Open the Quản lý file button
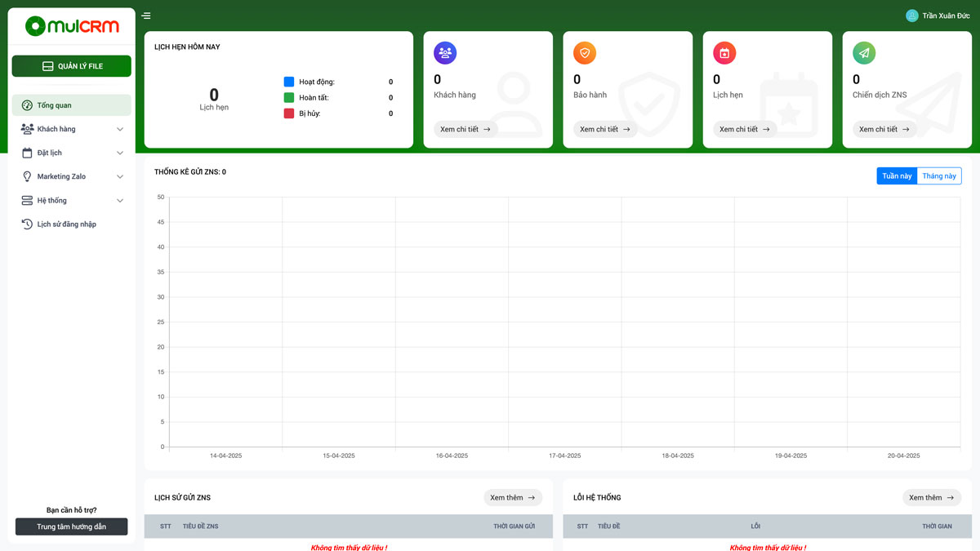 click(71, 66)
